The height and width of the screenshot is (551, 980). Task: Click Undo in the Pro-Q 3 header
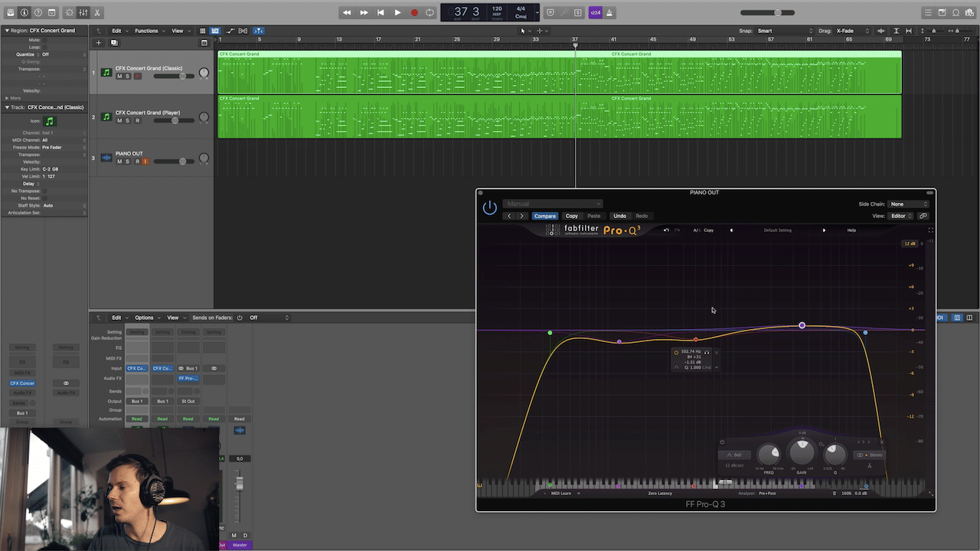[620, 216]
